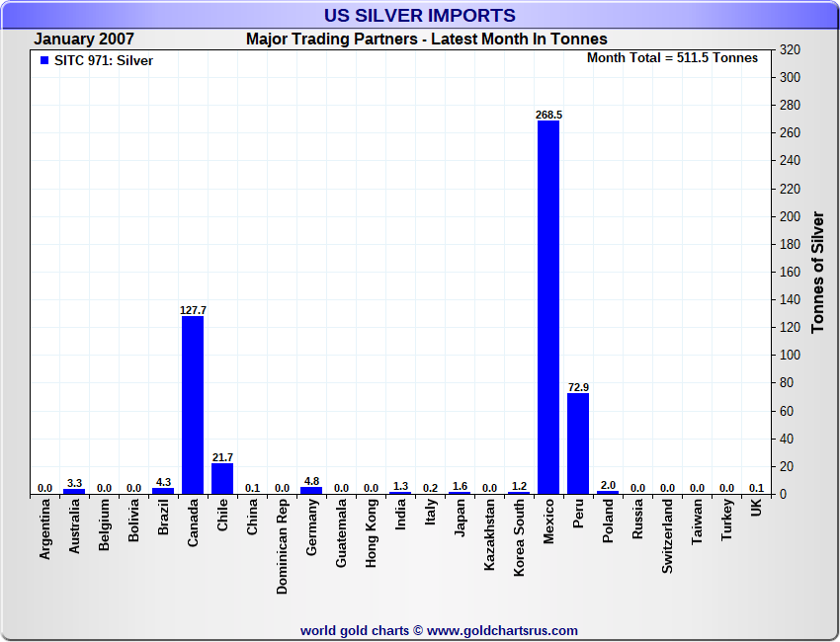This screenshot has width=840, height=642.
Task: Click the '0.2' value above Italy
Action: 430,488
